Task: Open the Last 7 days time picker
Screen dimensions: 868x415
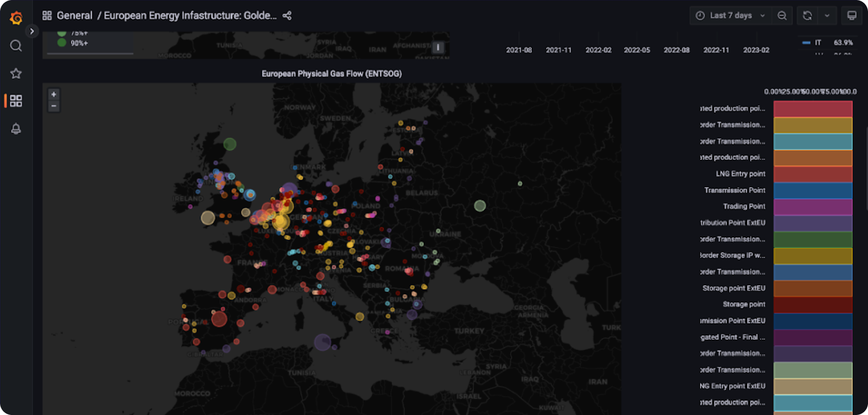Action: pyautogui.click(x=730, y=16)
